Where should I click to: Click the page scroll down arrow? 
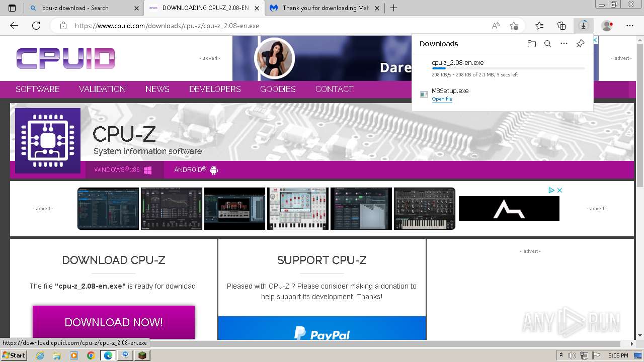pos(639,335)
